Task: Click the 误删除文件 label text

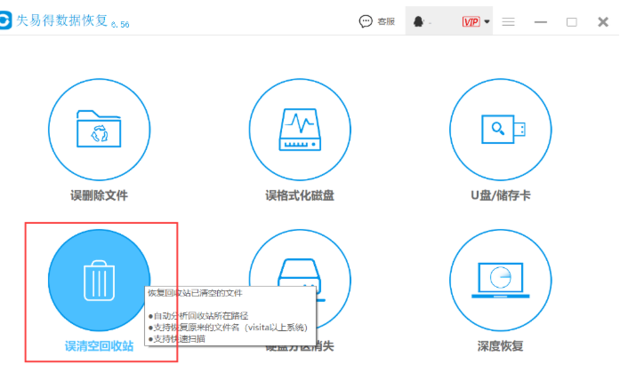Action: tap(99, 195)
